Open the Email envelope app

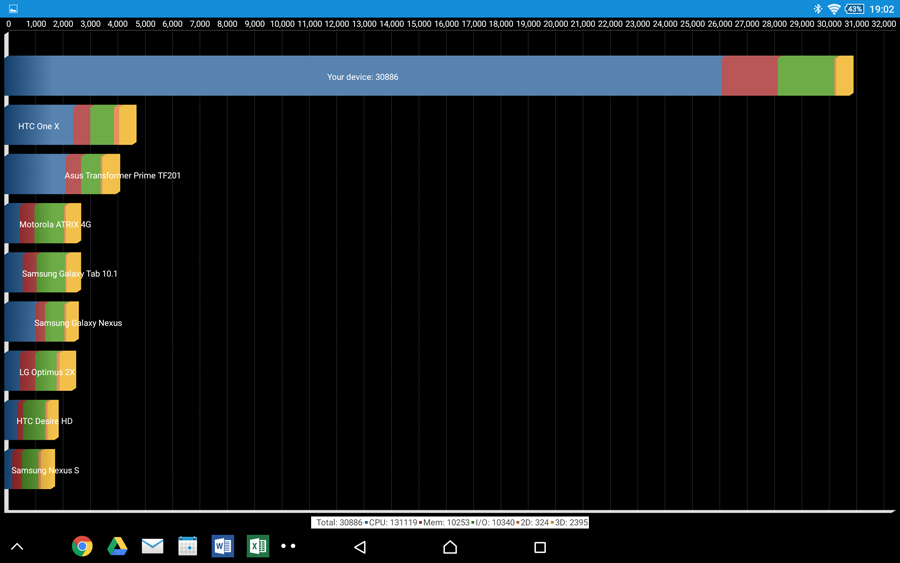[x=152, y=546]
